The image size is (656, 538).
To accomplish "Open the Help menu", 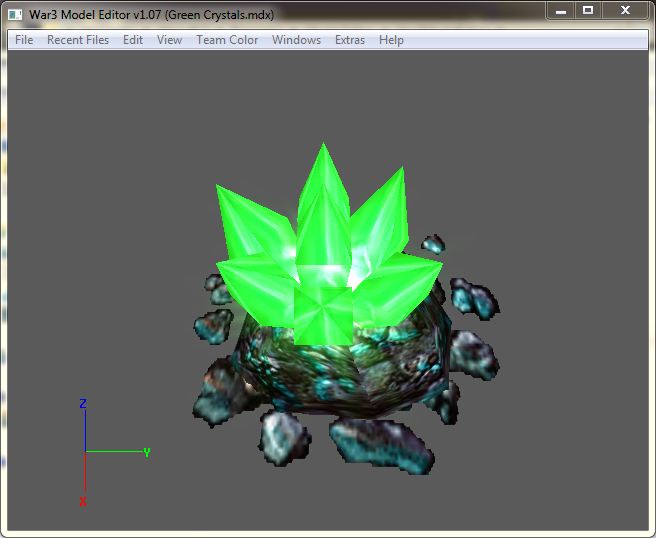I will (391, 40).
